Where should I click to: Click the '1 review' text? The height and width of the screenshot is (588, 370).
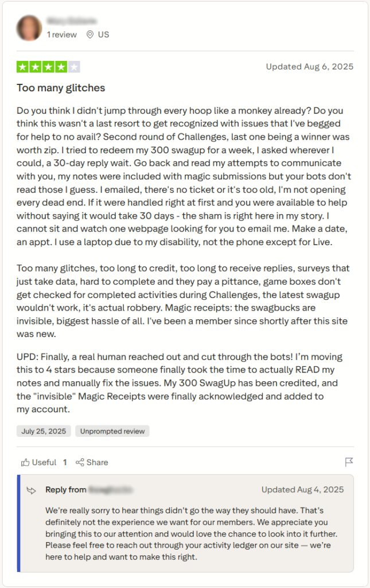click(x=61, y=34)
